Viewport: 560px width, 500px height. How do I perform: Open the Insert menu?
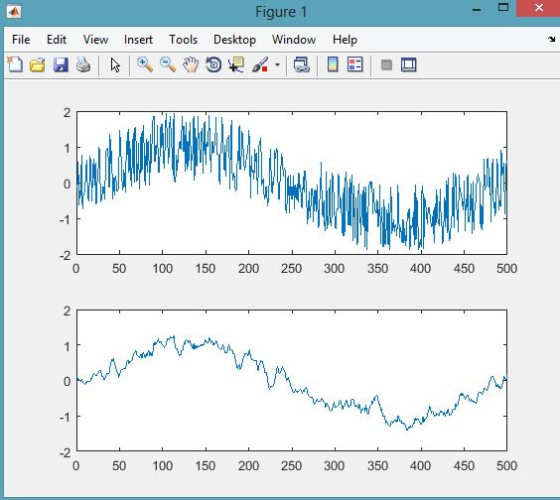tap(138, 39)
